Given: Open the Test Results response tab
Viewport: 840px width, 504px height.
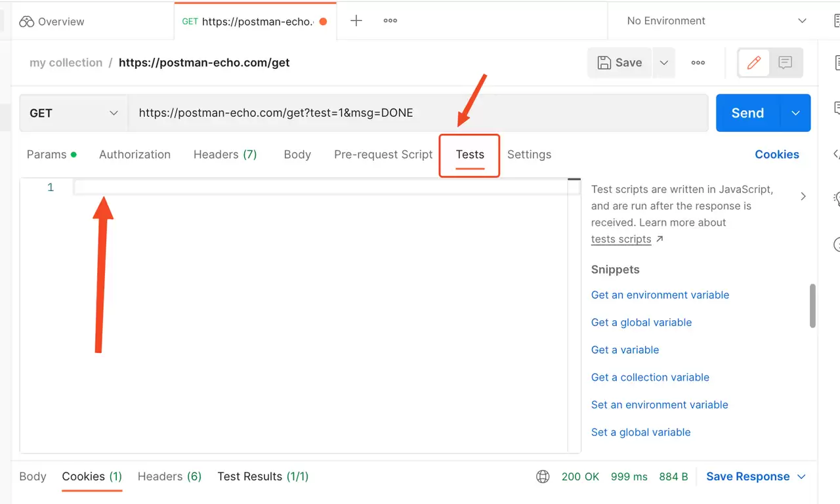Looking at the screenshot, I should coord(263,477).
